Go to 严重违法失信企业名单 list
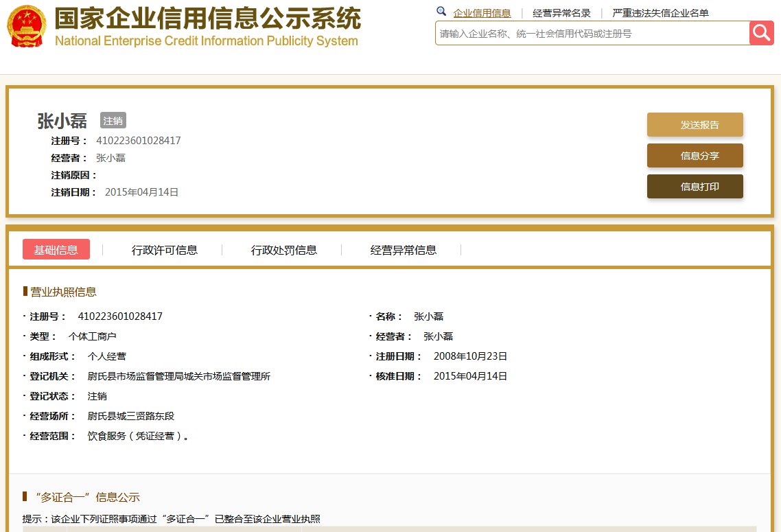 point(660,13)
